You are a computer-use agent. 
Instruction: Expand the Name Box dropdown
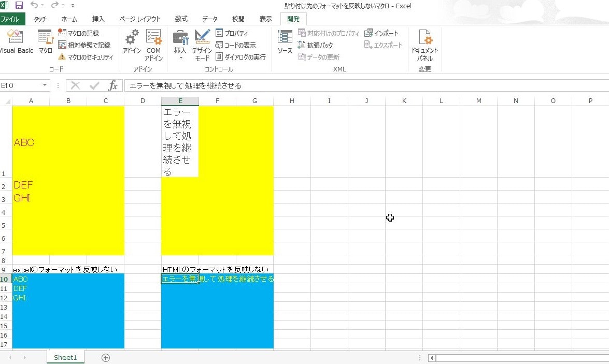45,85
